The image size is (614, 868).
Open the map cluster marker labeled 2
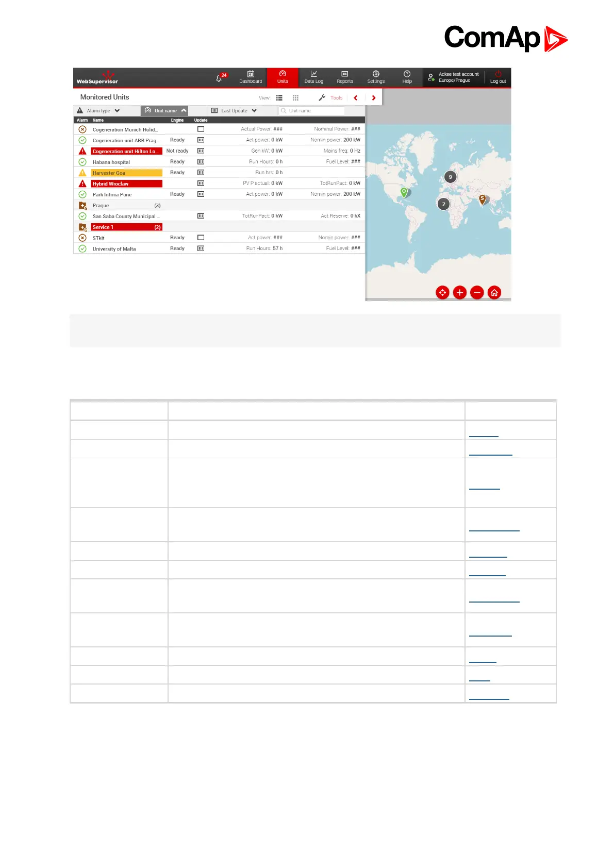(x=443, y=204)
